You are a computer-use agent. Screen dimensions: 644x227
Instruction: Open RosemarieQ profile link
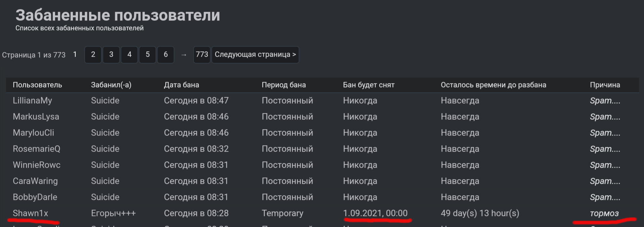36,149
